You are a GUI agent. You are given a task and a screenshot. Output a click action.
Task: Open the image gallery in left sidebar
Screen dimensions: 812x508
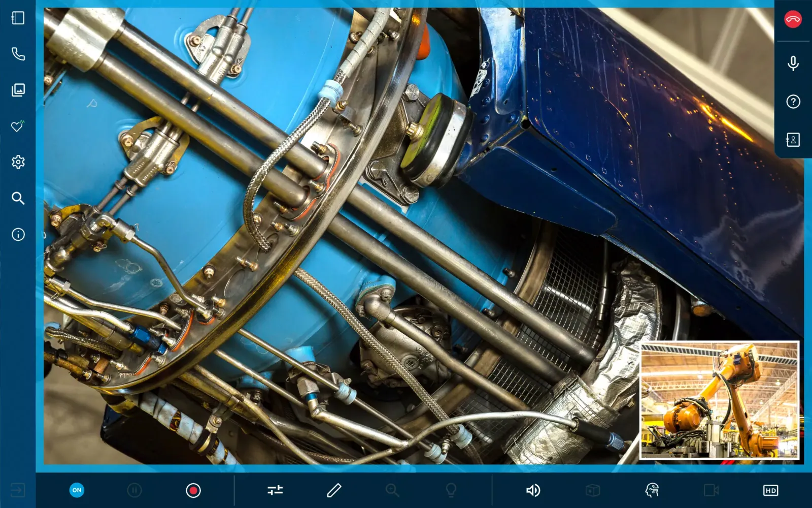point(18,90)
